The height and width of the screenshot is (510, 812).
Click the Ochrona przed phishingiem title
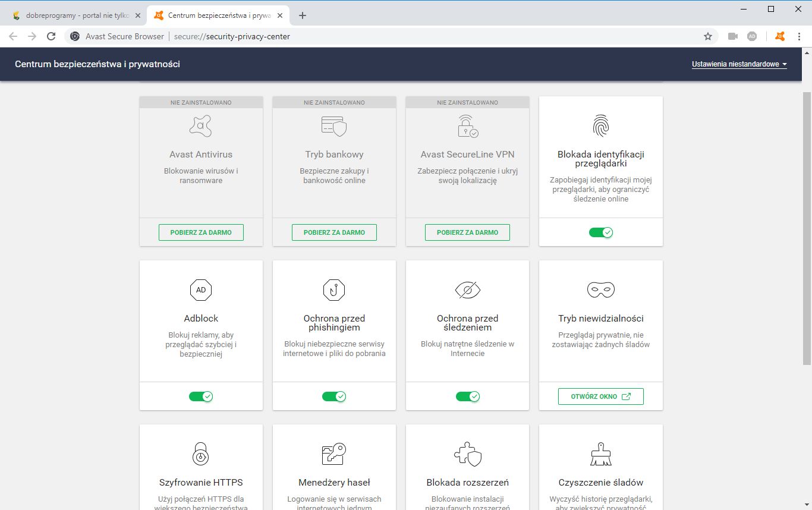tap(334, 323)
